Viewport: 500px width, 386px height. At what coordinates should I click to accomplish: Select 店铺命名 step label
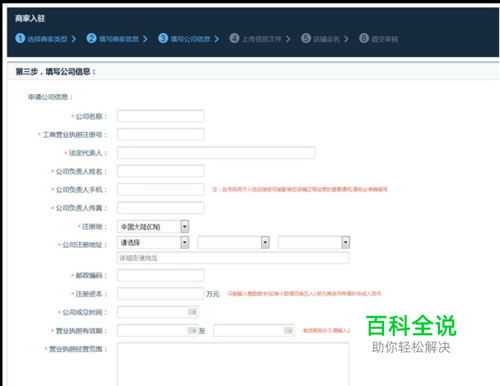pos(327,39)
